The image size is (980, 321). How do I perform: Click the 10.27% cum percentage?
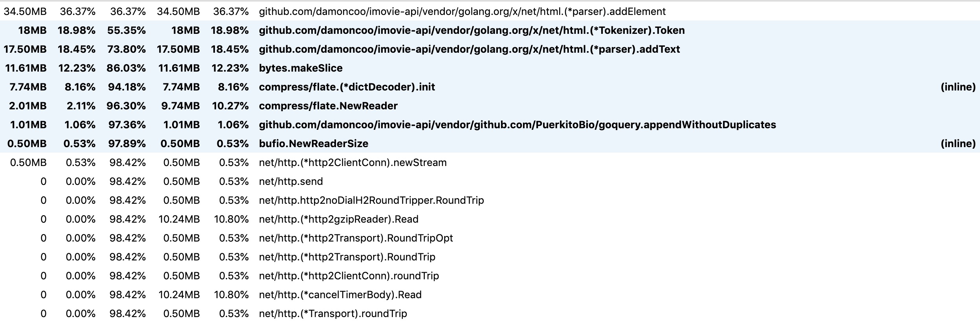coord(230,106)
